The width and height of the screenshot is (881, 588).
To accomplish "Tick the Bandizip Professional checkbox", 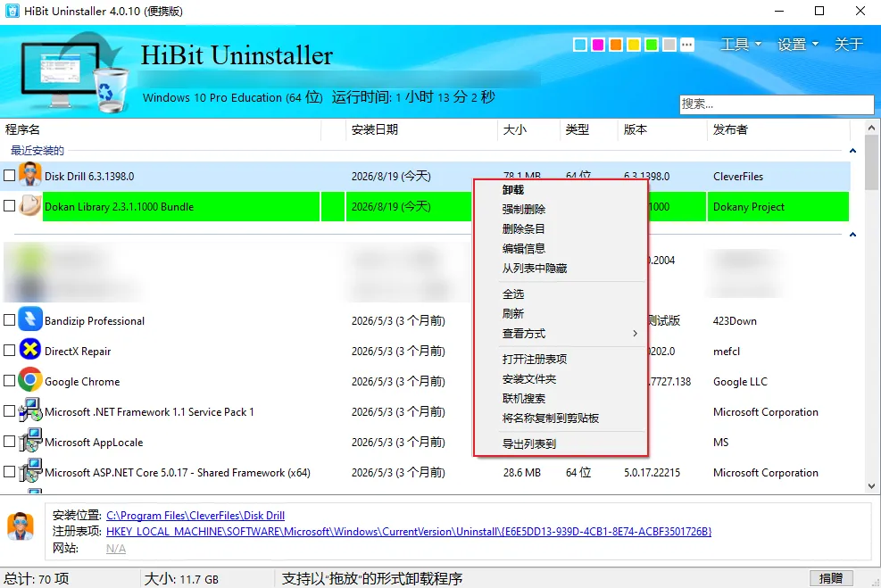I will coord(9,320).
